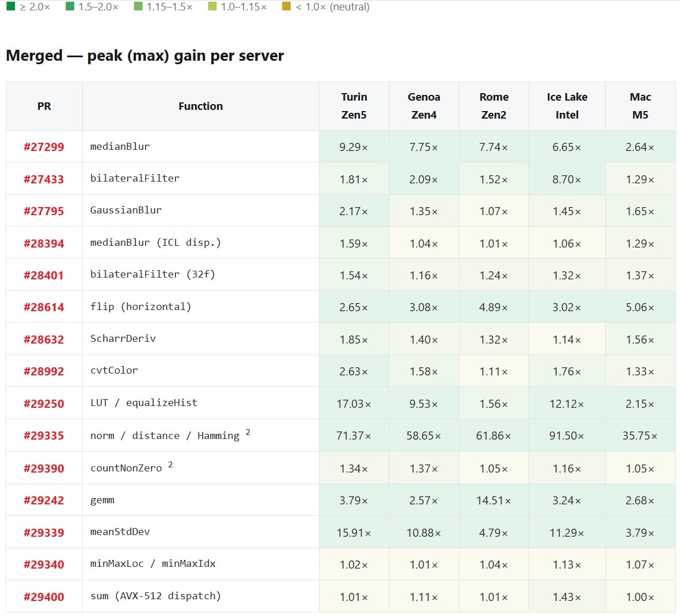Click the #28401 pull request link
Viewport: 680px width, 616px height.
tap(44, 275)
